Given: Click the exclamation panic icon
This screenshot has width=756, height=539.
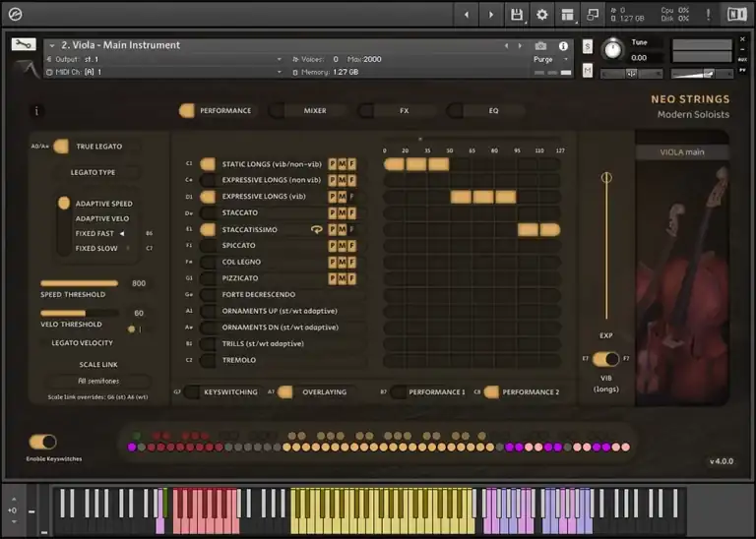Looking at the screenshot, I should pyautogui.click(x=708, y=15).
